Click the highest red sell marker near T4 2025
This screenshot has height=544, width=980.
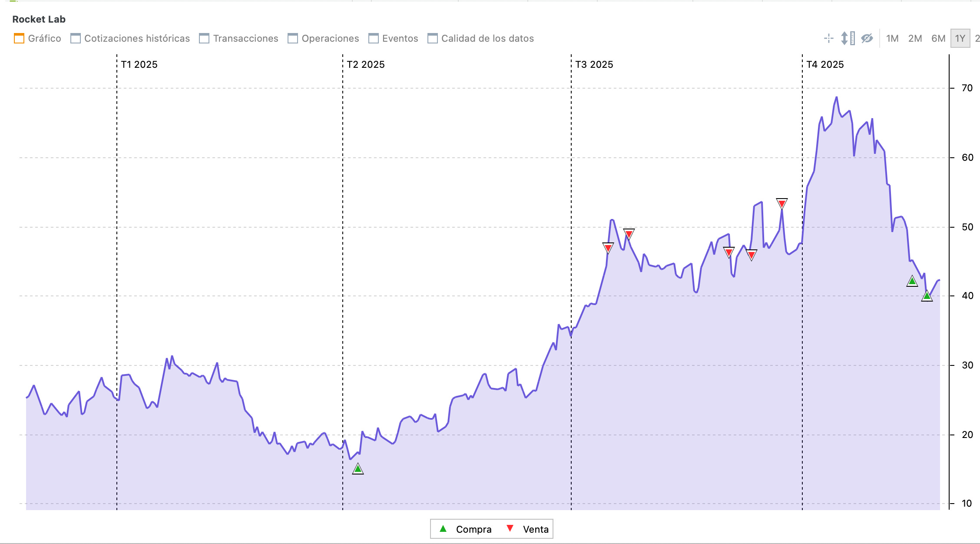(781, 203)
